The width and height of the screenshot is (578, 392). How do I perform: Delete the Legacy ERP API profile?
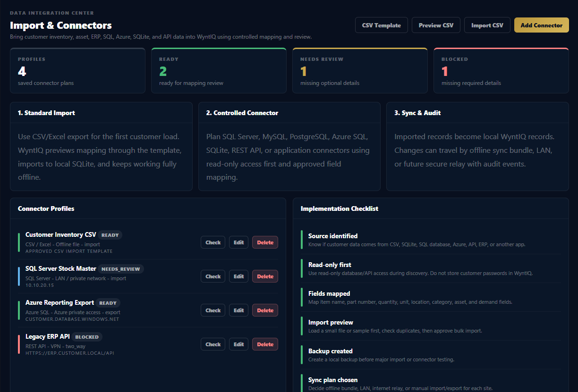click(265, 344)
